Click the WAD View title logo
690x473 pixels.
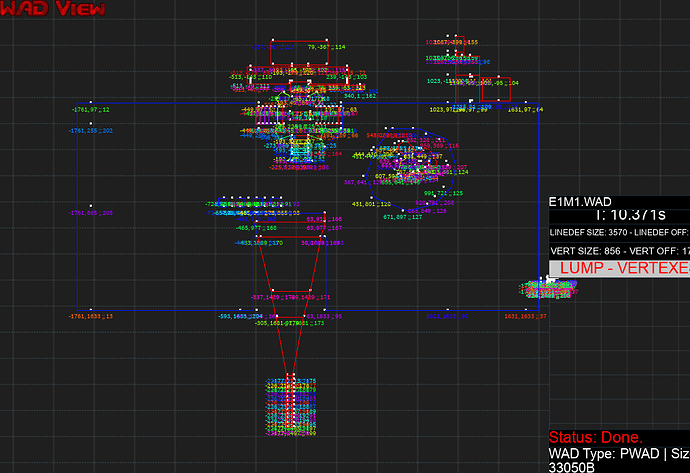click(x=53, y=8)
